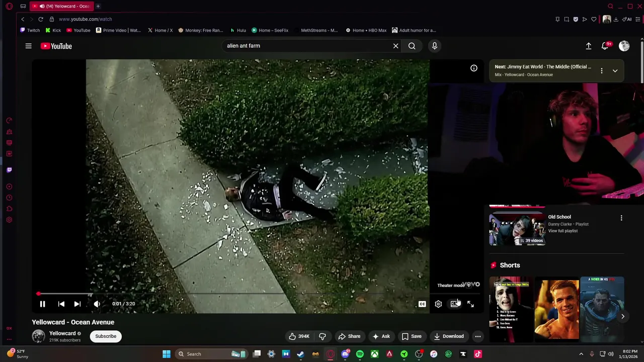Open the video info card icon
644x362 pixels.
[x=474, y=68]
